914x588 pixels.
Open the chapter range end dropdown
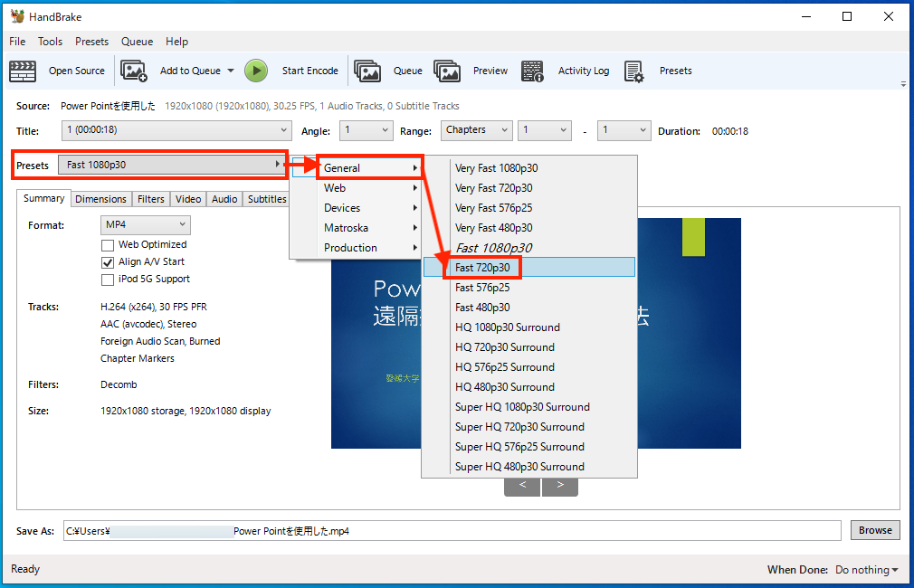[x=624, y=130]
